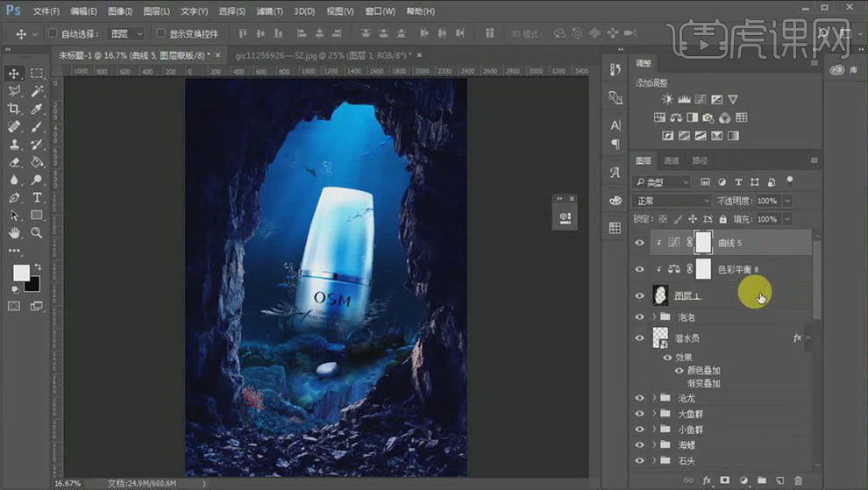868x490 pixels.
Task: Choose the Eraser tool
Action: [x=14, y=162]
